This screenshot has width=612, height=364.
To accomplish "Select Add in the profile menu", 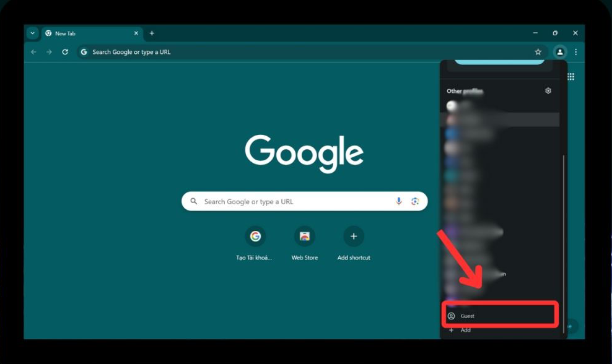I will click(500, 330).
